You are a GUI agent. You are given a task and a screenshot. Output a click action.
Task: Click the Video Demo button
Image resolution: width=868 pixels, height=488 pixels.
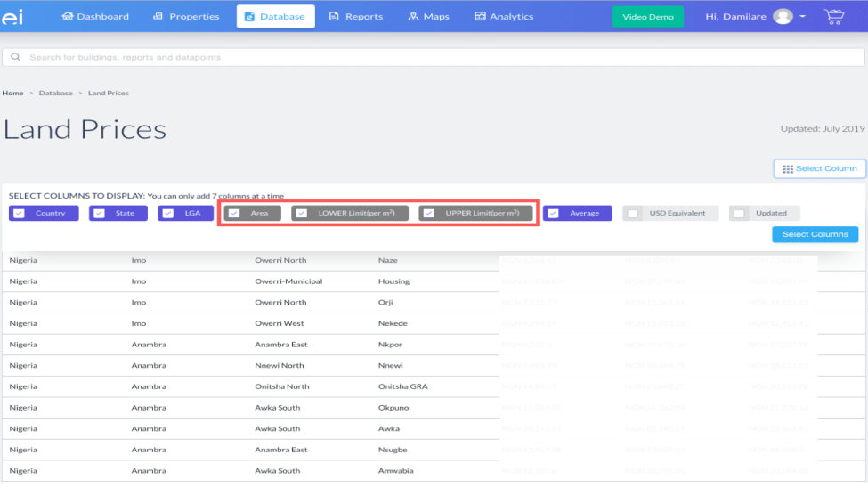[x=648, y=17]
